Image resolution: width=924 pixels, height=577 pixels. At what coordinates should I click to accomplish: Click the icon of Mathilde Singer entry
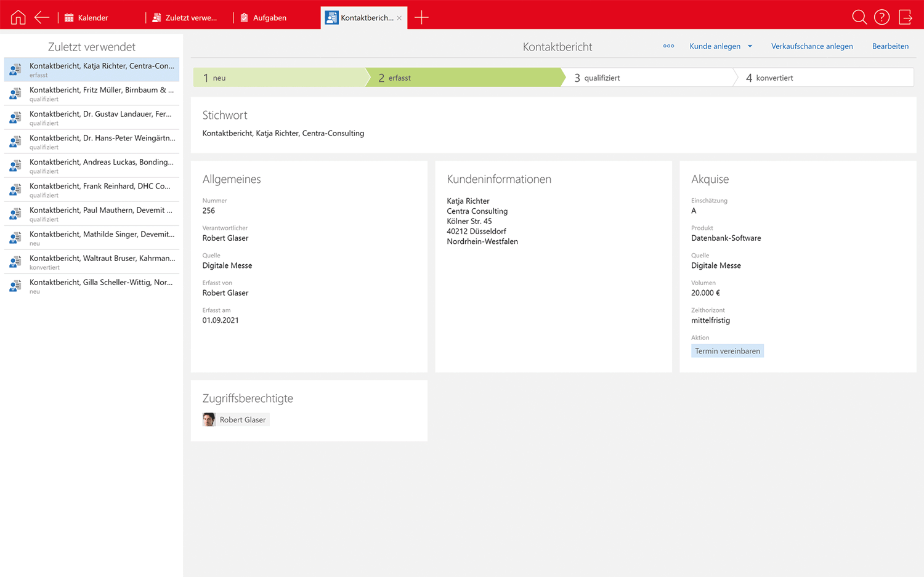pos(15,238)
